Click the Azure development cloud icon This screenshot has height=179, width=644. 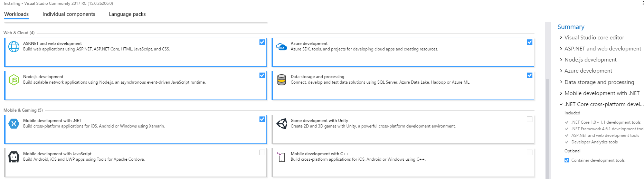click(x=282, y=47)
